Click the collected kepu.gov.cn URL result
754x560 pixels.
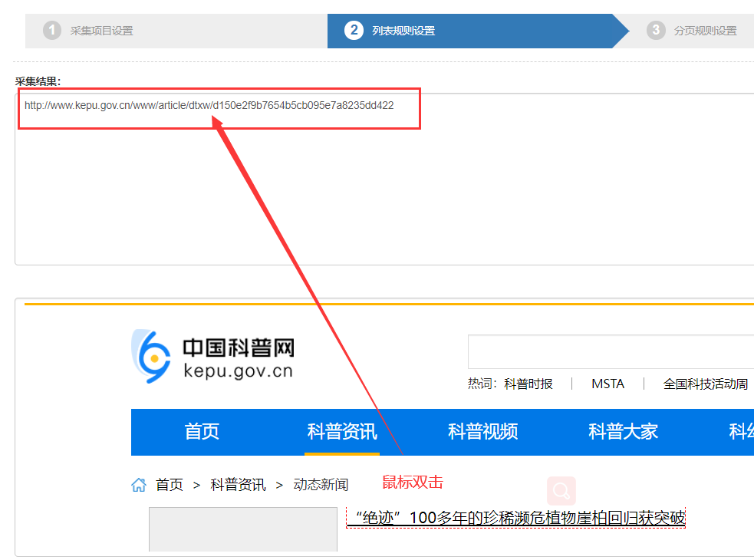click(209, 105)
